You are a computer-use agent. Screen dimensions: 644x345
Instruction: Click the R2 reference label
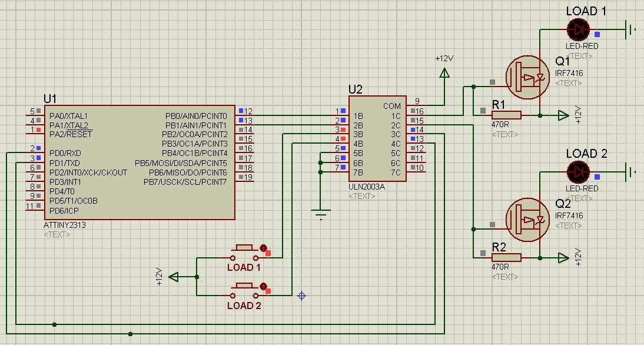click(499, 247)
